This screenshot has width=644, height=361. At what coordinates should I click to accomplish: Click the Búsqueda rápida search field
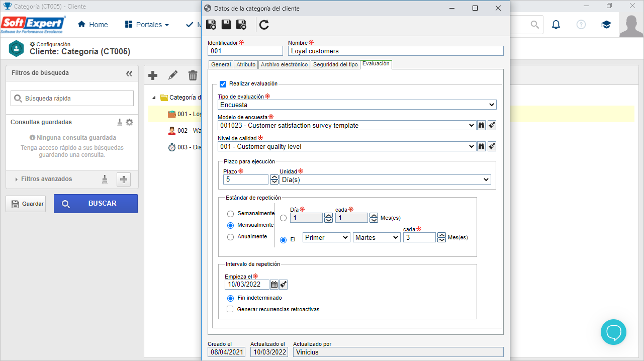72,99
